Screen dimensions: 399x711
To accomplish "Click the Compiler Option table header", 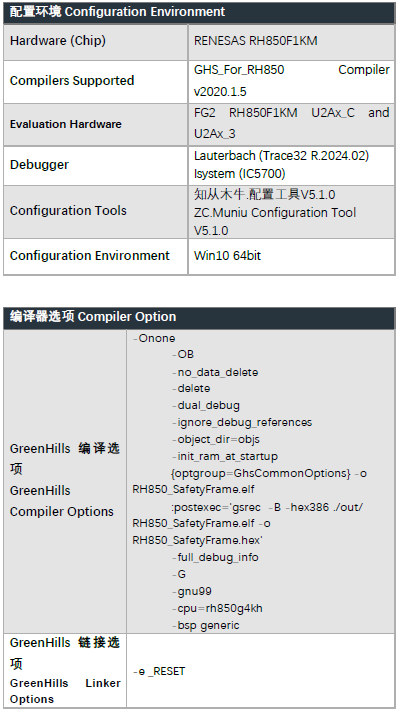I will pyautogui.click(x=199, y=317).
